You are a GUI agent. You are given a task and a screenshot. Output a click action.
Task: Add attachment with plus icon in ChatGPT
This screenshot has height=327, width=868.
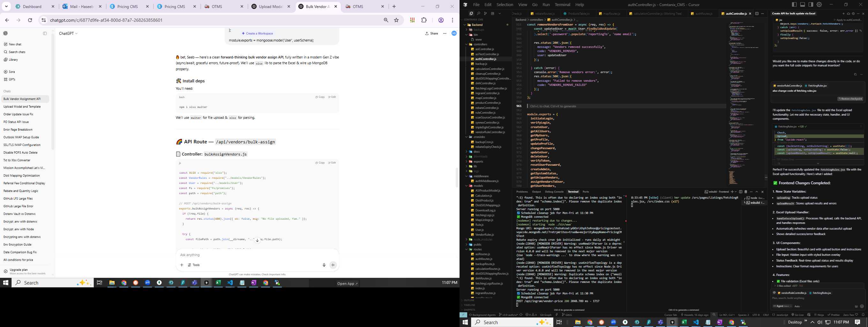point(182,265)
